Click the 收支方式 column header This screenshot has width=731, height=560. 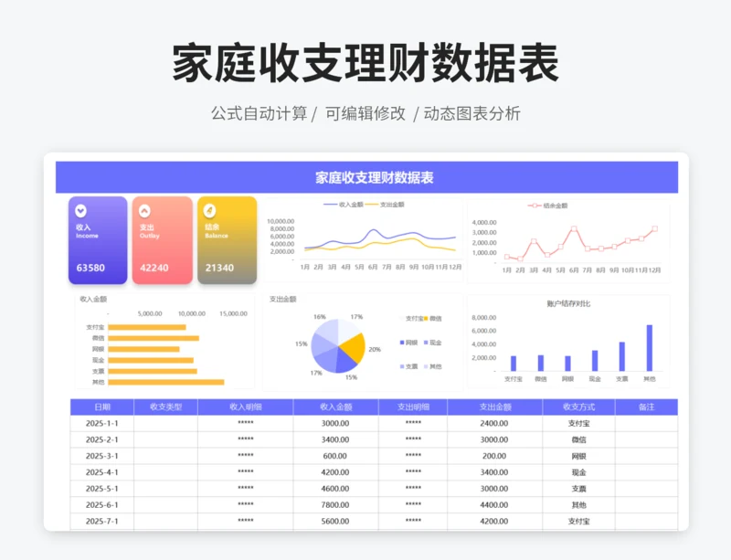(578, 407)
